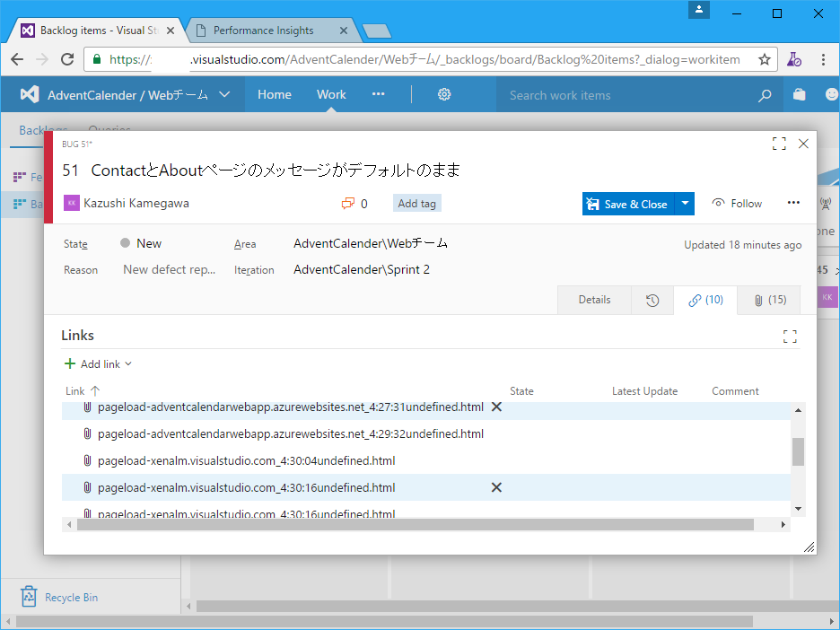Open pageload-xenalm 4:30:04undefined.html link
This screenshot has width=840, height=630.
[247, 460]
